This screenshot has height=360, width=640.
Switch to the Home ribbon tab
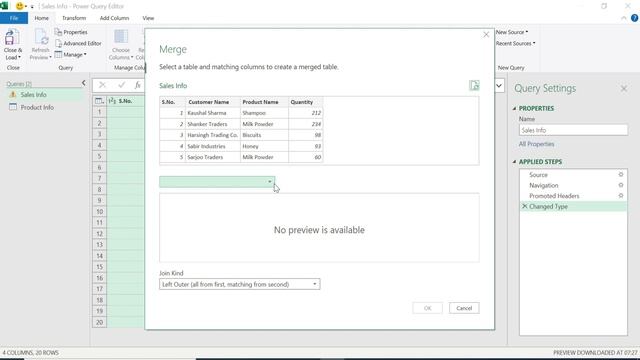pyautogui.click(x=41, y=18)
